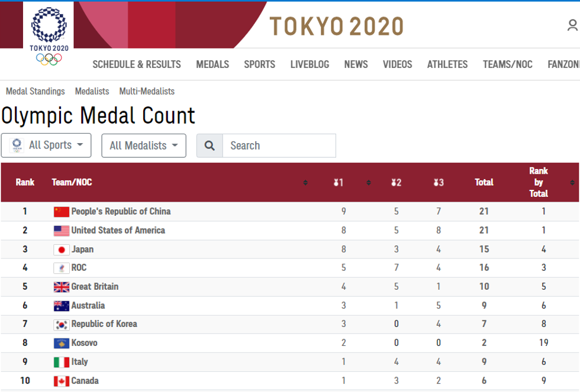This screenshot has height=392, width=580.
Task: Open United States of America team link
Action: [118, 231]
